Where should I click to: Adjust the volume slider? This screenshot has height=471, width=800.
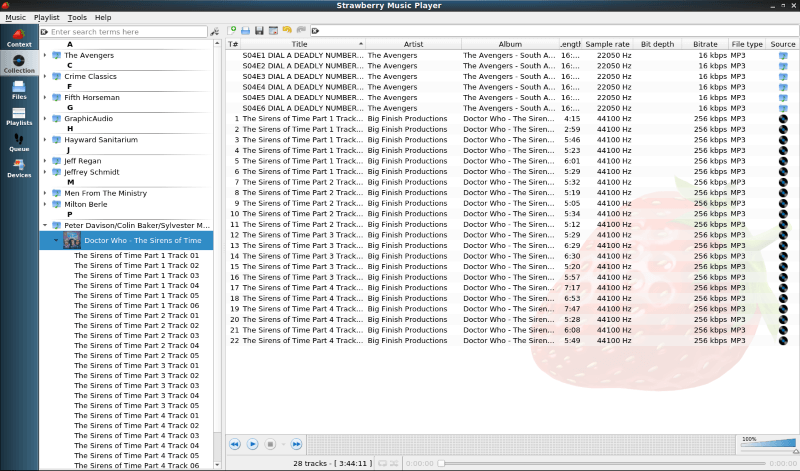click(x=768, y=447)
